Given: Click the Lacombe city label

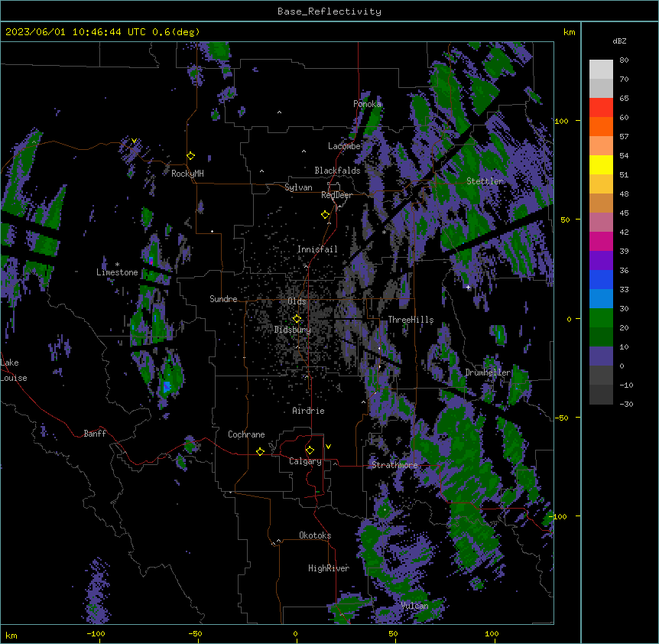Looking at the screenshot, I should (344, 146).
